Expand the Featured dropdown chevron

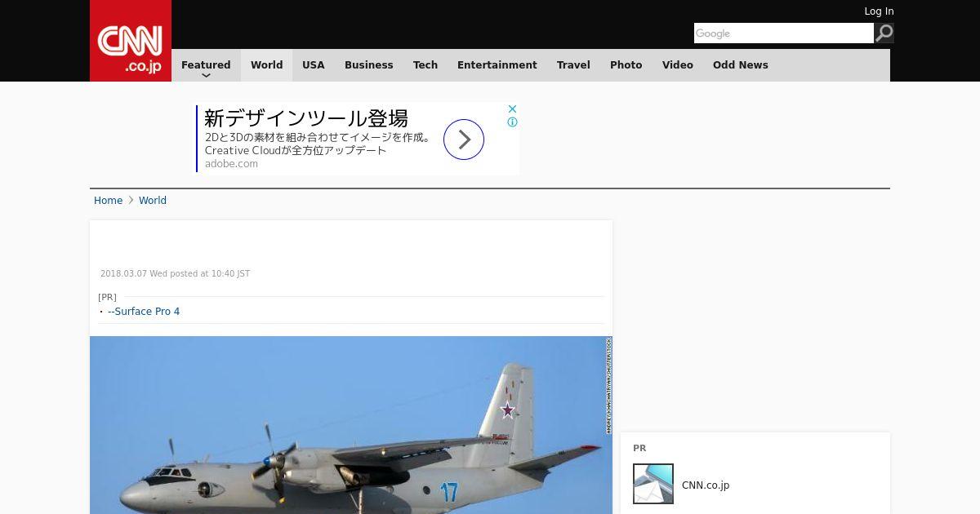coord(206,75)
